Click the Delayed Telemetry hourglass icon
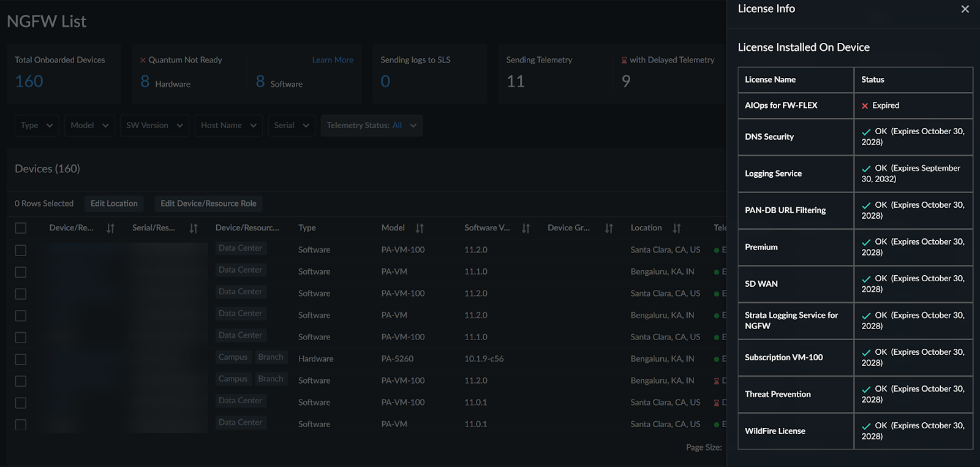This screenshot has height=467, width=980. pos(624,60)
